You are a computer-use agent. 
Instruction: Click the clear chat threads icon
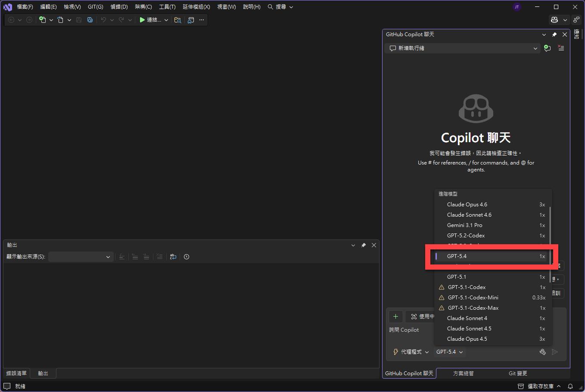pyautogui.click(x=561, y=48)
